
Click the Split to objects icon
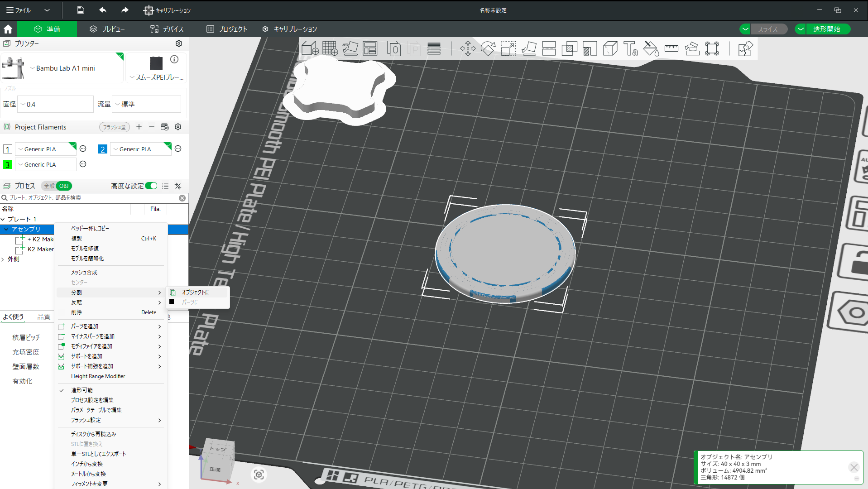pos(393,48)
